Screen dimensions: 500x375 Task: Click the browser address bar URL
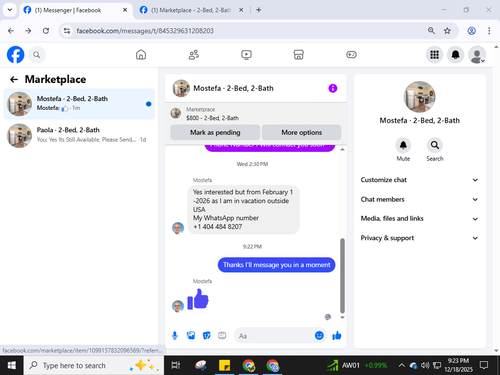coord(145,31)
